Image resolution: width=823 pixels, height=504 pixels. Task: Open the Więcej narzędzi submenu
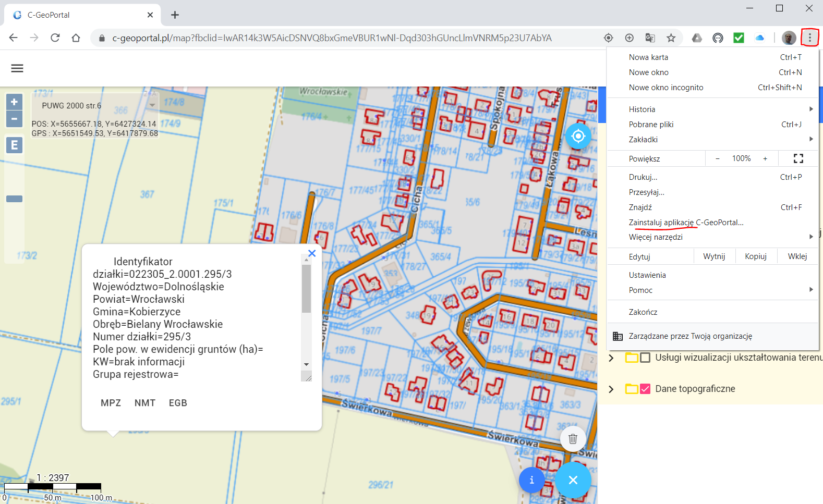click(x=713, y=237)
